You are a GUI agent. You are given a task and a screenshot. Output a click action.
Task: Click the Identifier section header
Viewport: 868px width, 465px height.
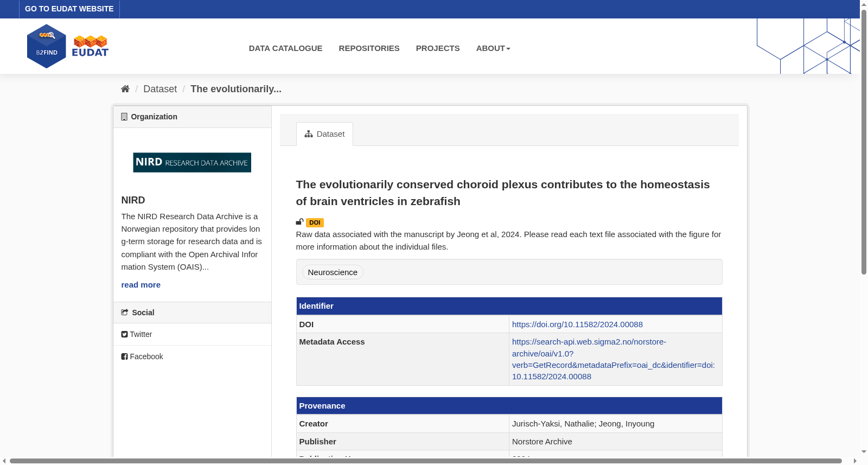(509, 306)
